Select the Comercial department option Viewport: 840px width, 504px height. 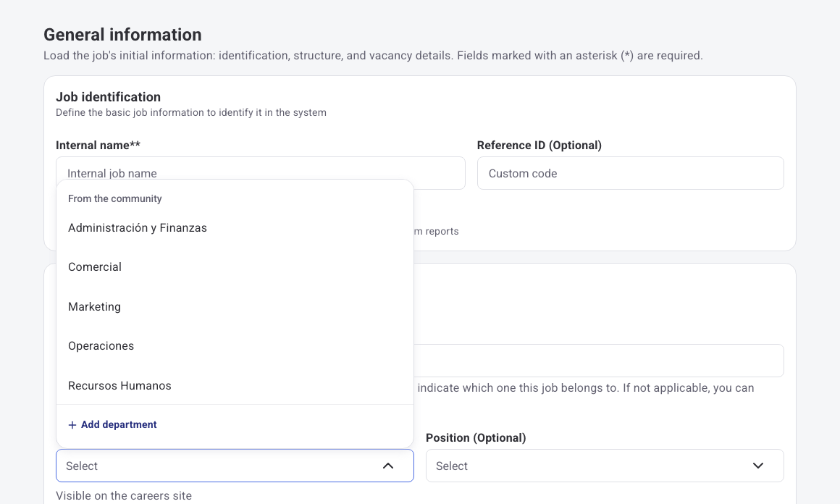coord(235,267)
